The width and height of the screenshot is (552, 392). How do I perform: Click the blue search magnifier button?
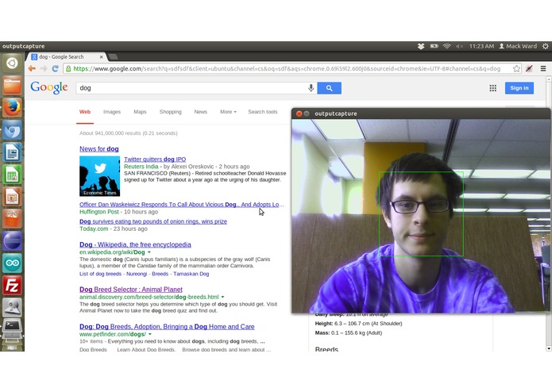pos(329,88)
